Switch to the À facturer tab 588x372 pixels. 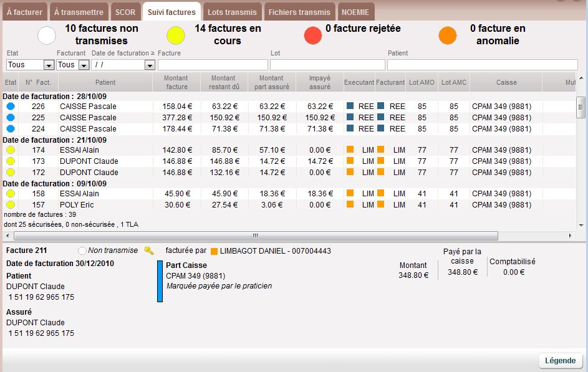[x=25, y=12]
